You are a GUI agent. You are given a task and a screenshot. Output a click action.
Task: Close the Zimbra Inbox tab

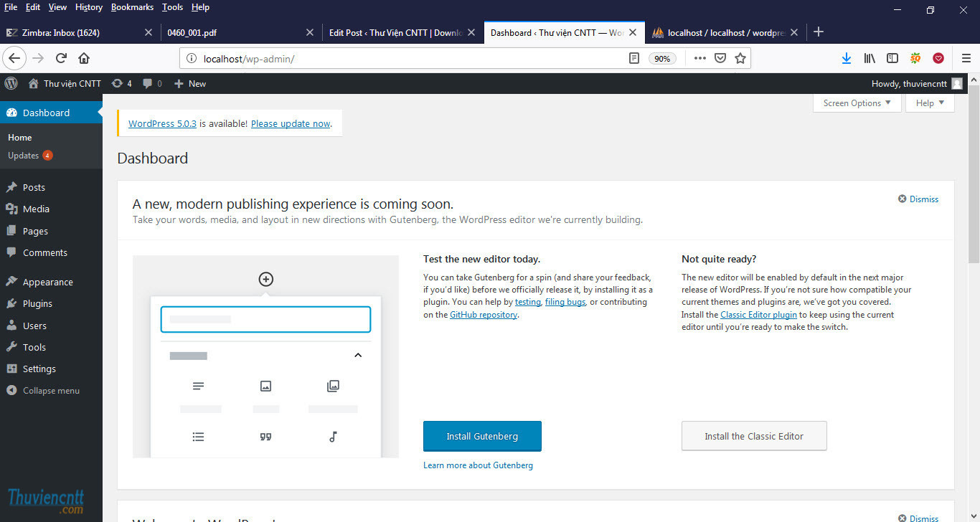tap(149, 32)
